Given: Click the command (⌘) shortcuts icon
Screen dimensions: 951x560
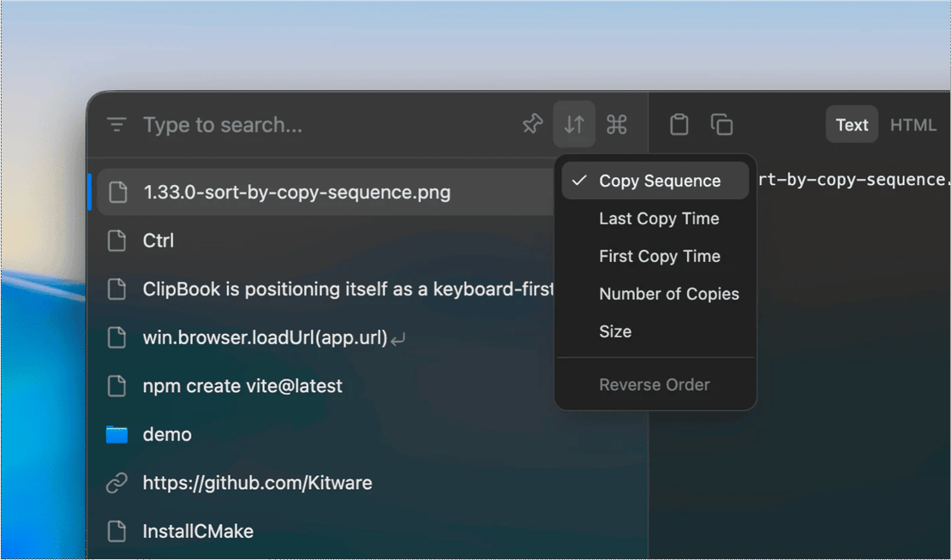Looking at the screenshot, I should point(617,124).
